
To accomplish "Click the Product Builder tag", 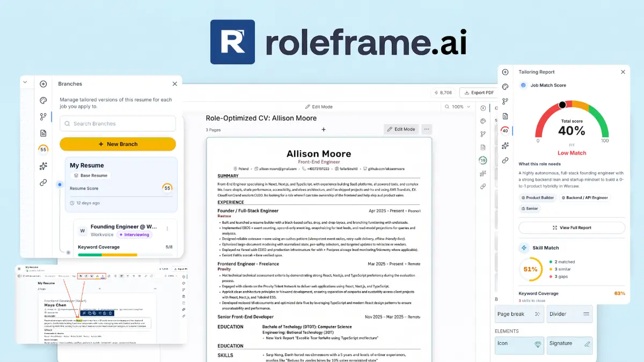I will [x=538, y=198].
